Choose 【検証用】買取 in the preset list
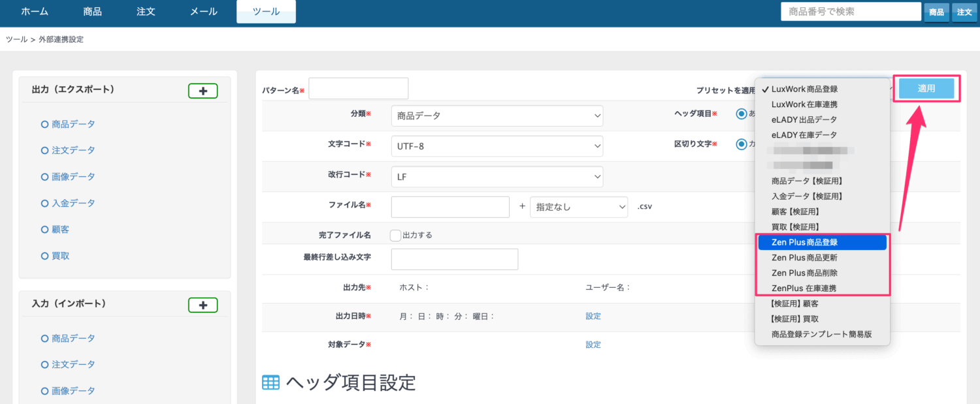980x404 pixels. pyautogui.click(x=823, y=319)
